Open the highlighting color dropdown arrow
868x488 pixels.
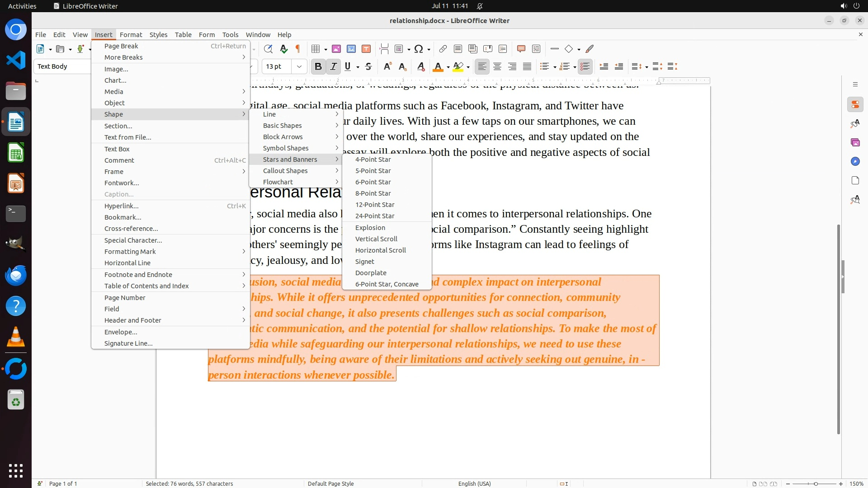click(468, 67)
